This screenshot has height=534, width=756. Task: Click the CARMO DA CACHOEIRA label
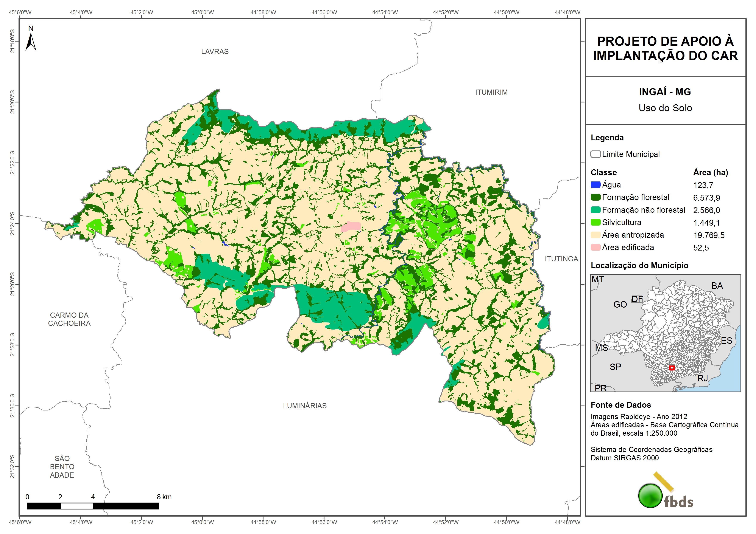(x=69, y=319)
